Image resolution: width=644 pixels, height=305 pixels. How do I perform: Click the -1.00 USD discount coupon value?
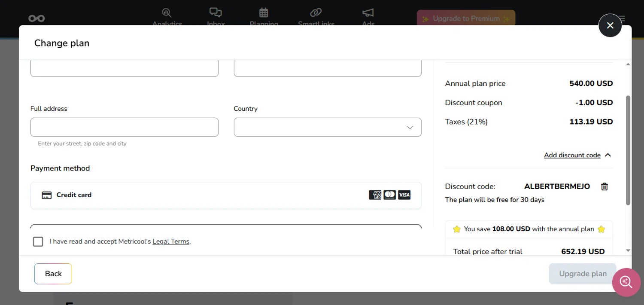coord(594,103)
